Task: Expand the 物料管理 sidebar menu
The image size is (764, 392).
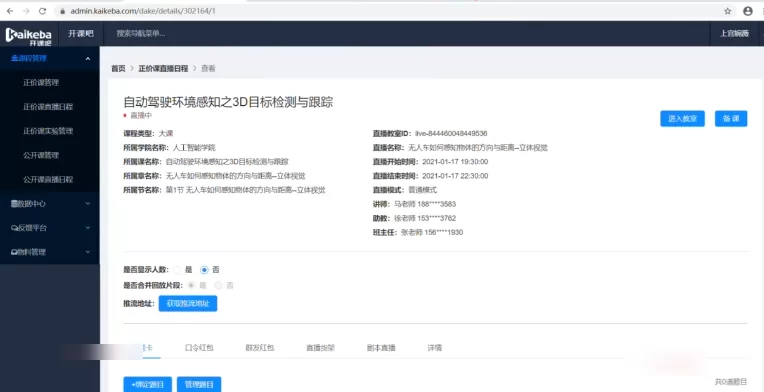Action: click(88, 252)
